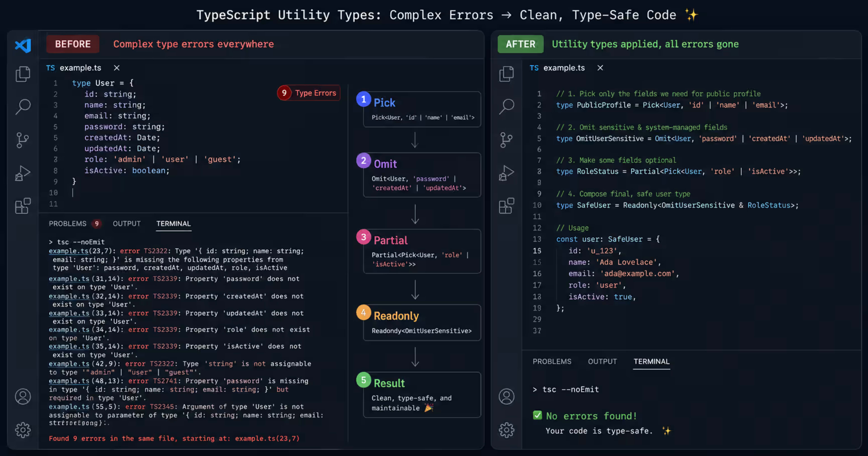868x456 pixels.
Task: Open Extensions icon in BEFORE window sidebar
Action: click(23, 205)
